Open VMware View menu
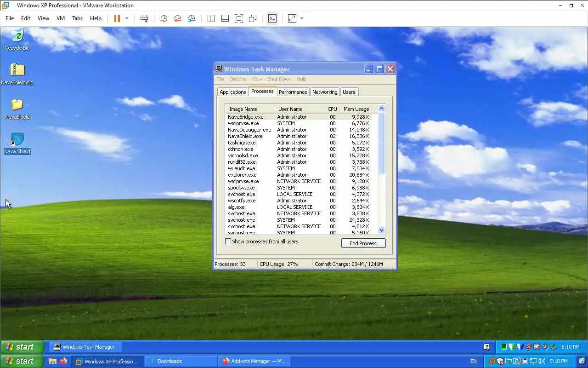The image size is (588, 368). coord(43,18)
